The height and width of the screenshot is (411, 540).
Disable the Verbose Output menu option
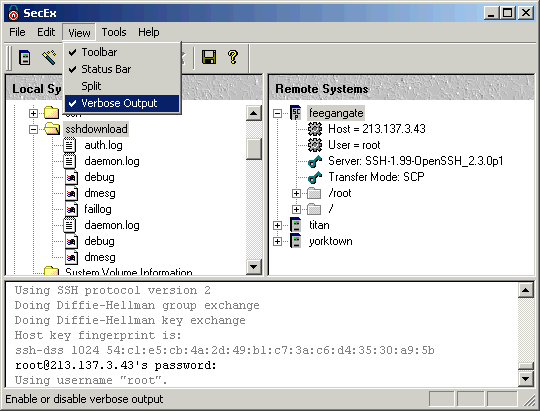(x=122, y=103)
